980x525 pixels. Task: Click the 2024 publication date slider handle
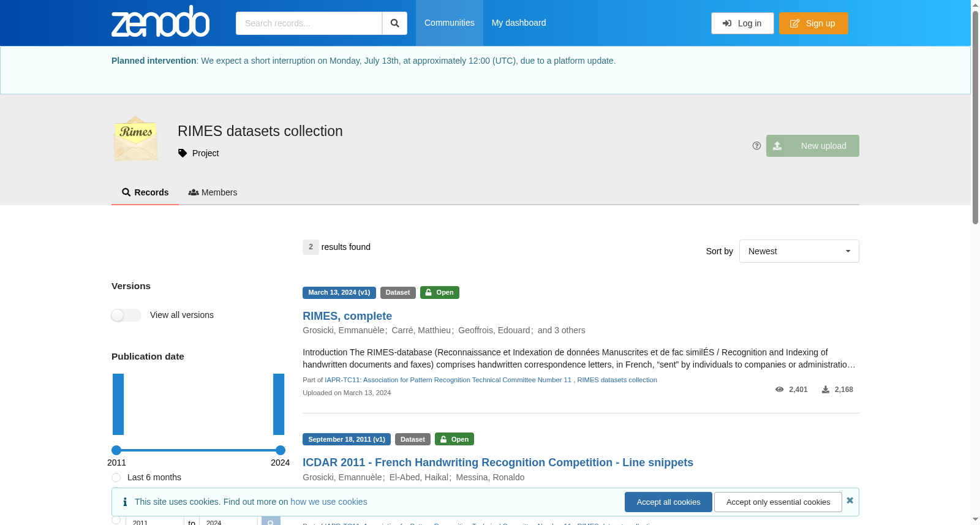coord(281,450)
